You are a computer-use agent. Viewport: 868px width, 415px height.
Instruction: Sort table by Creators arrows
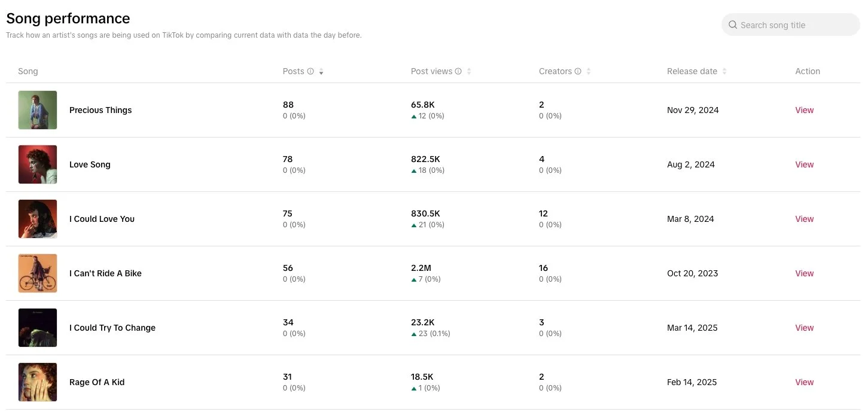point(589,72)
